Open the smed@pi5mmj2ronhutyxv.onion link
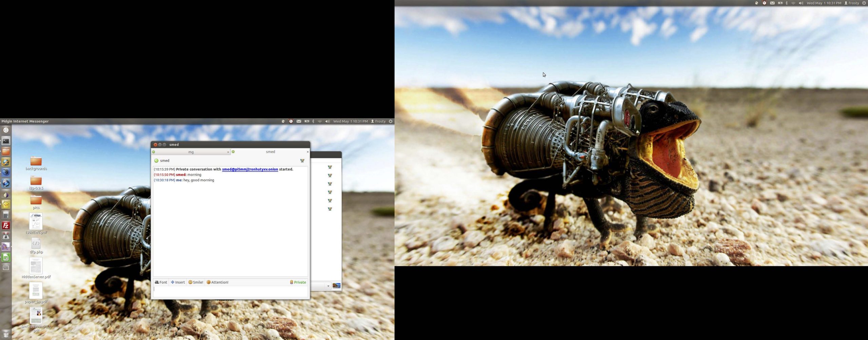Viewport: 868px width, 340px height. tap(250, 169)
